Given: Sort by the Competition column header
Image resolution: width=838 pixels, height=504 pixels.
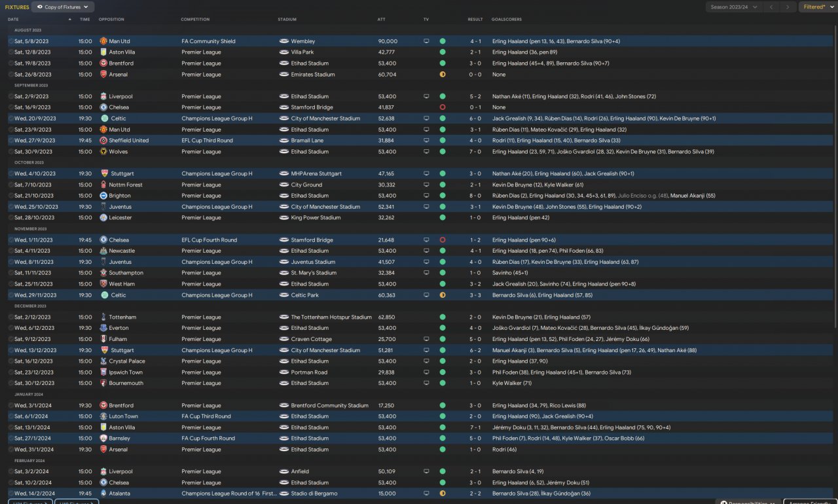Looking at the screenshot, I should tap(195, 19).
